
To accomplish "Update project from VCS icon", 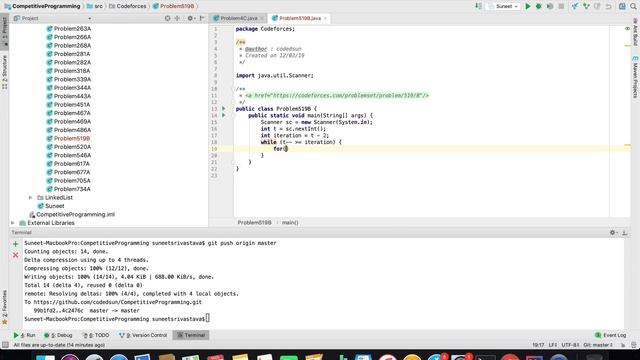I will pos(575,6).
